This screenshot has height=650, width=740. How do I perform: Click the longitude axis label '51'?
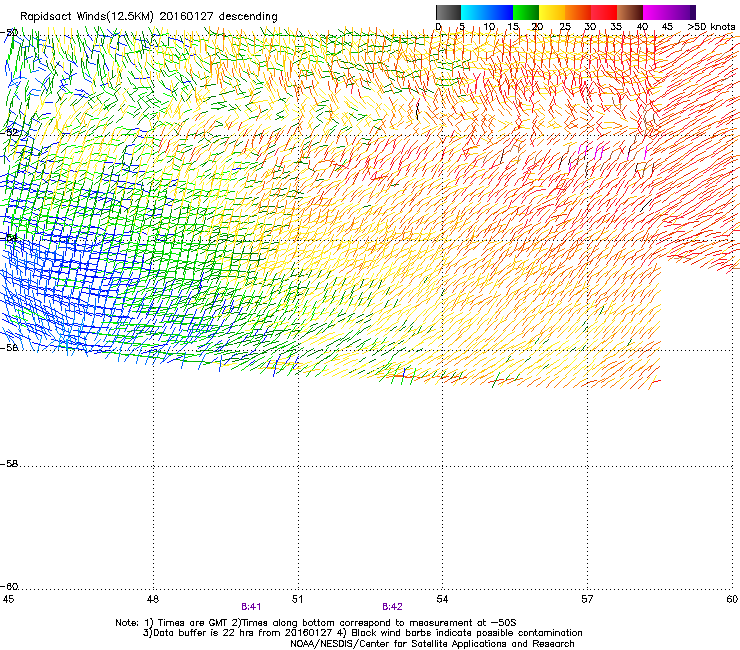(297, 599)
